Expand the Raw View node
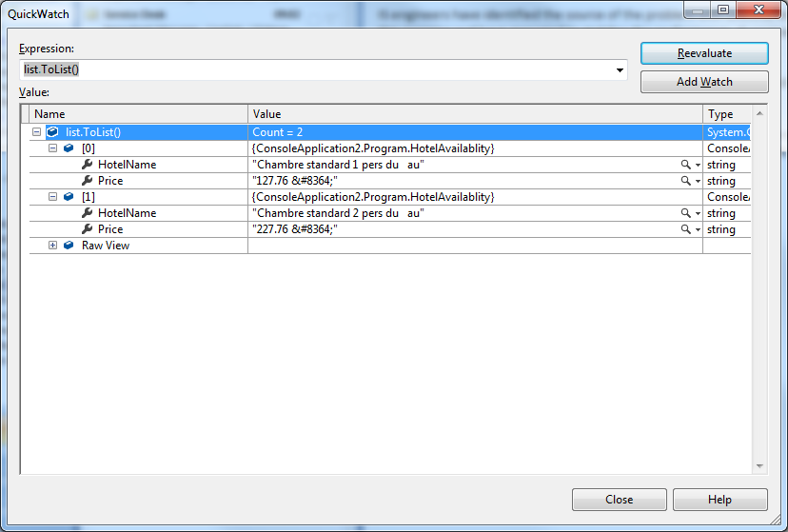 52,246
